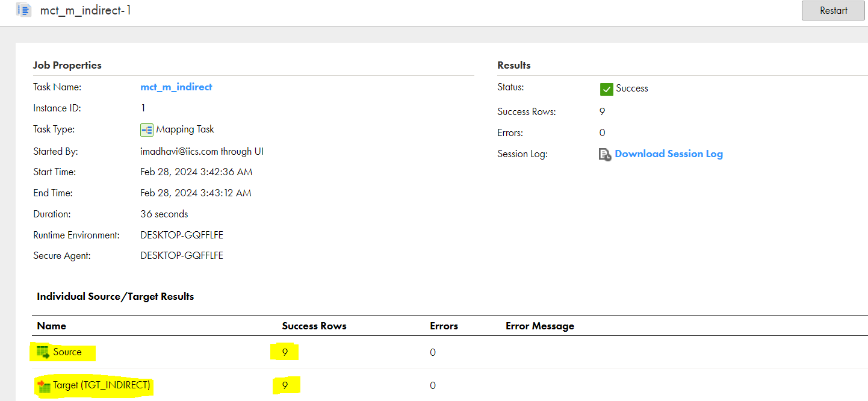The width and height of the screenshot is (868, 401).
Task: Click the Runtime Environment label
Action: (76, 235)
